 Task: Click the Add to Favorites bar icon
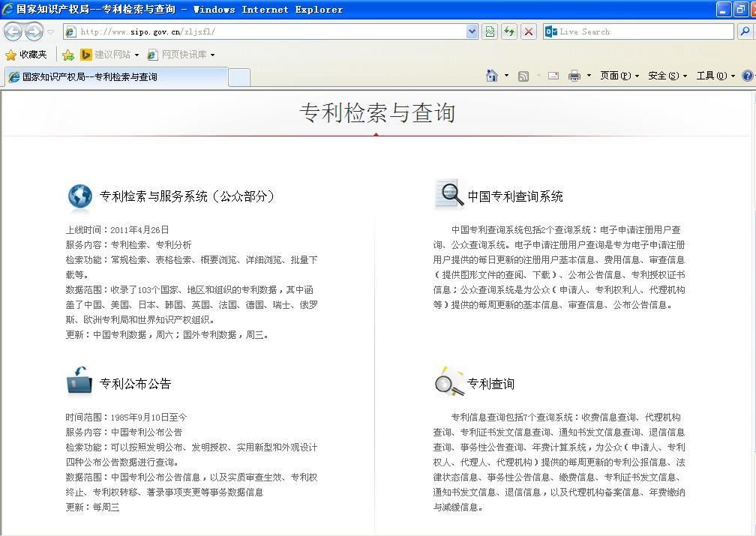68,55
